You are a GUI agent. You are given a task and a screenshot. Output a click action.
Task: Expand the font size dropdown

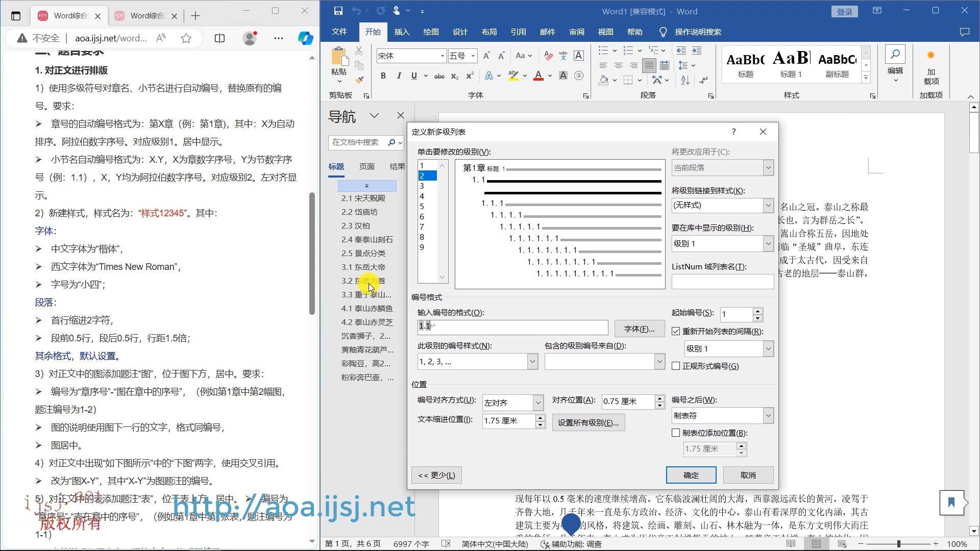coord(473,56)
